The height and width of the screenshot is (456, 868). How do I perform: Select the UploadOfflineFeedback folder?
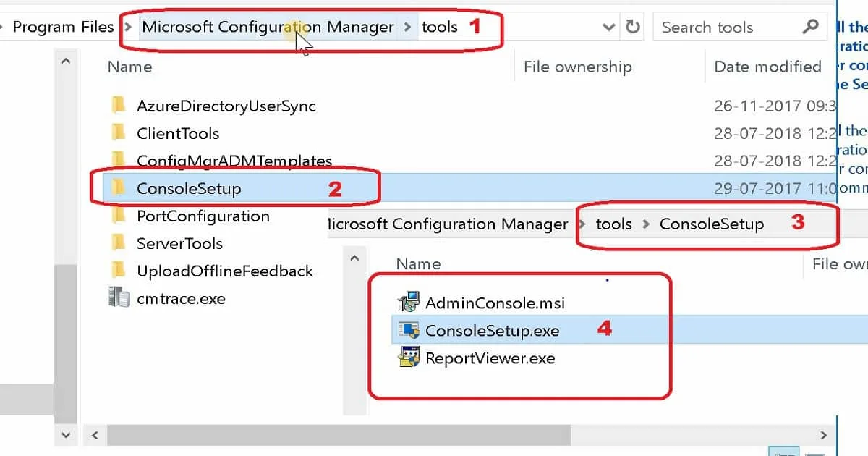coord(224,271)
